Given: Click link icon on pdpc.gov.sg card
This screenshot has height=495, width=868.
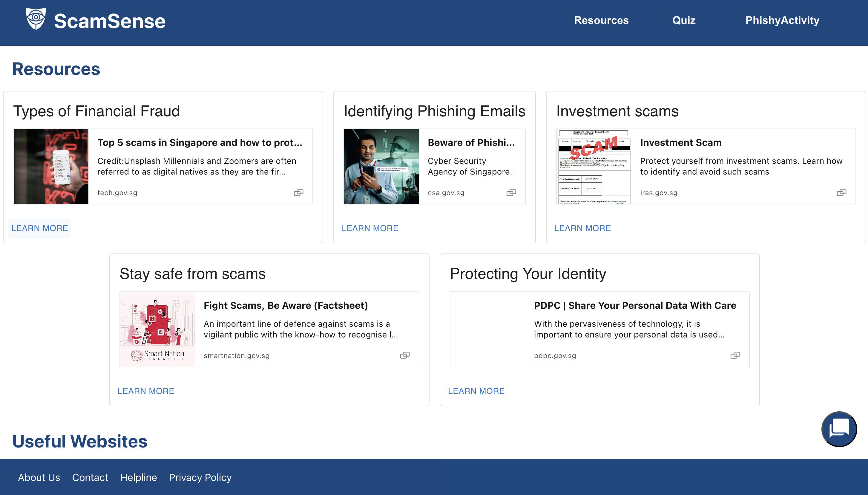Looking at the screenshot, I should [x=735, y=355].
